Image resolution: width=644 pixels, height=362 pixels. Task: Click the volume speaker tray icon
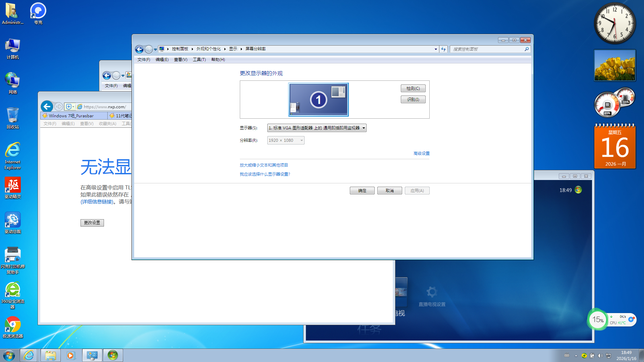(x=600, y=356)
